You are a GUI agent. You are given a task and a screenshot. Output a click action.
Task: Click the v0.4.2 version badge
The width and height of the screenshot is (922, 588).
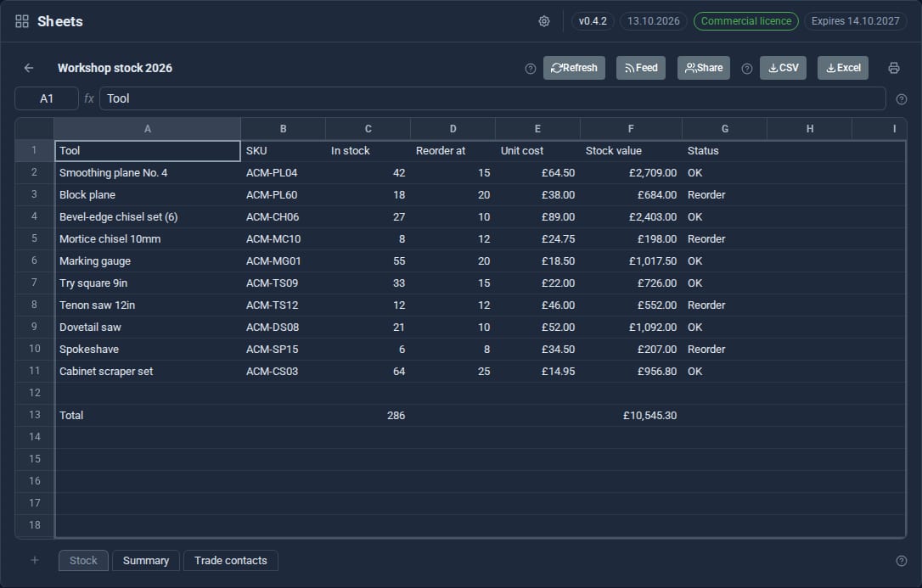tap(593, 21)
